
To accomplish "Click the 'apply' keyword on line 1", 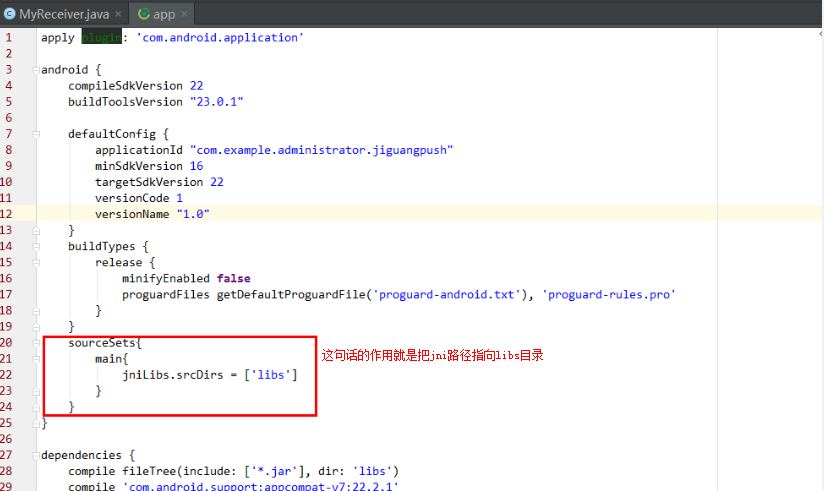I will 58,37.
